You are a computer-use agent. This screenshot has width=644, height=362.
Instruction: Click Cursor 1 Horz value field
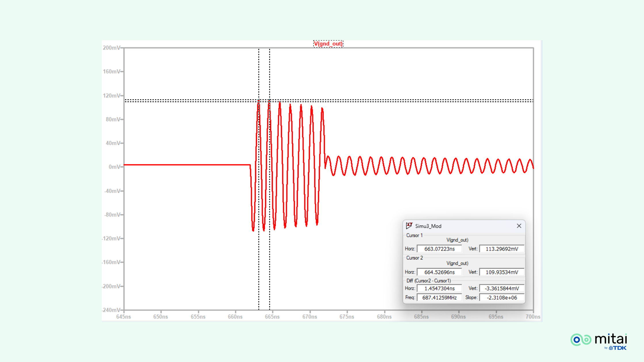point(439,249)
